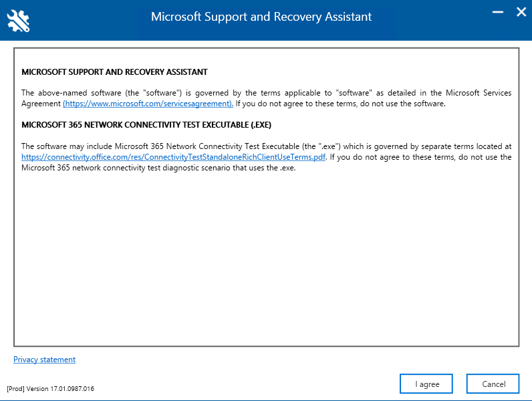This screenshot has height=401, width=532.
Task: Click the window title text in the header
Action: pos(261,17)
